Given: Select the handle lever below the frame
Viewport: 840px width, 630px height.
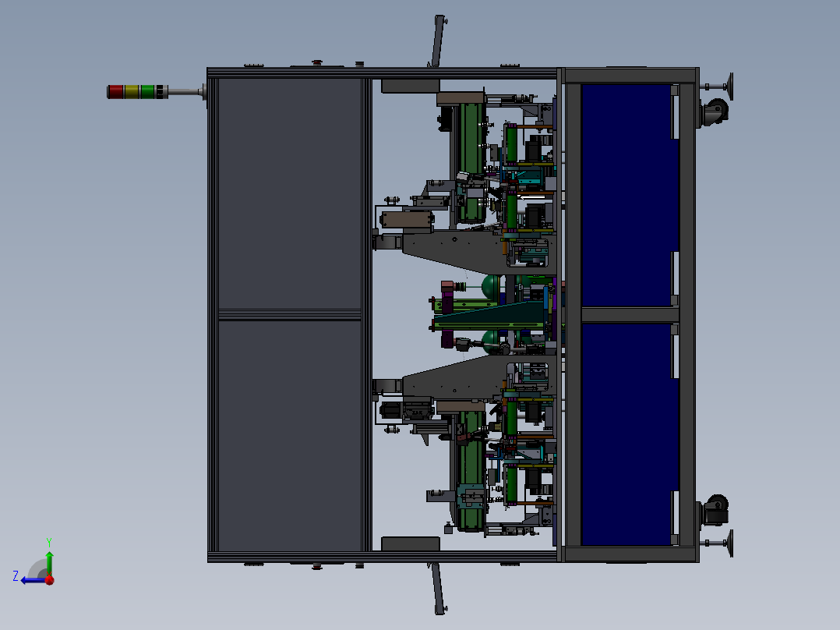Looking at the screenshot, I should 438,588.
